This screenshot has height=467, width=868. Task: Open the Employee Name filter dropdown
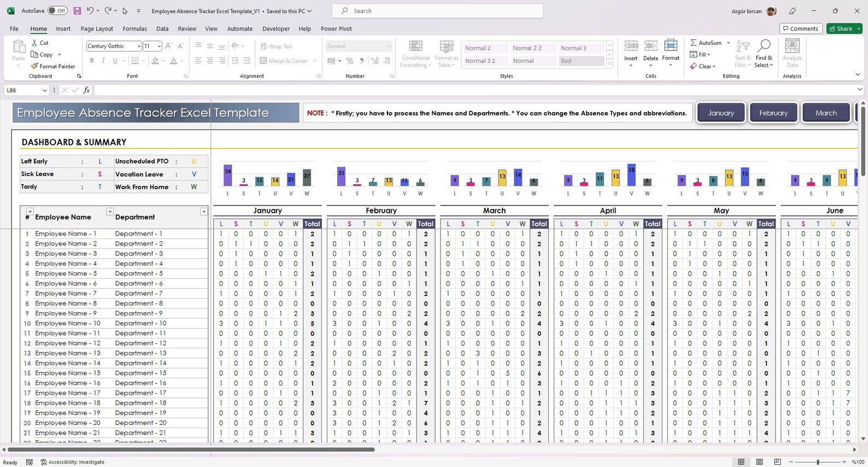coord(109,212)
